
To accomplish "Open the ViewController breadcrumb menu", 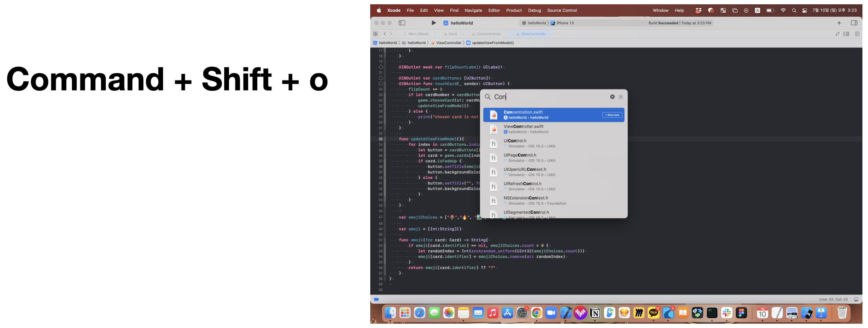I will 446,43.
